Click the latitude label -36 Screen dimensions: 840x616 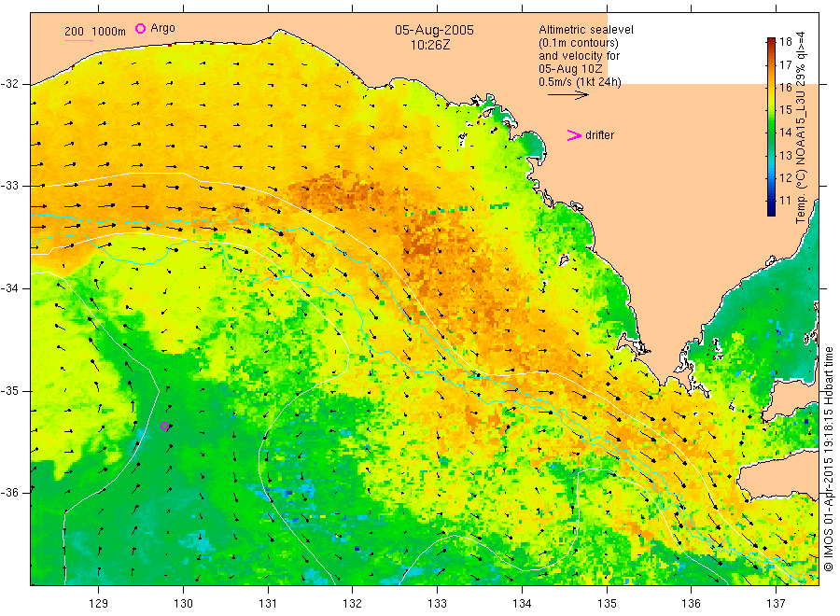pyautogui.click(x=9, y=493)
